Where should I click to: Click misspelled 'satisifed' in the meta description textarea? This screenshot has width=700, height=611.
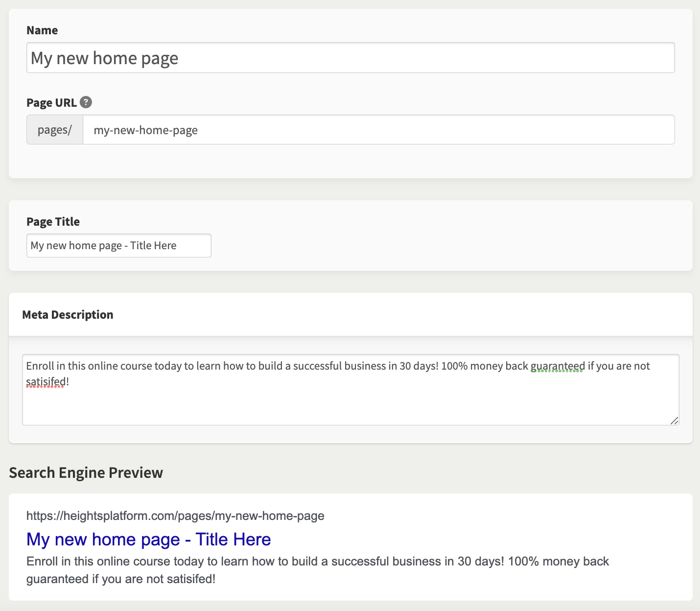point(45,381)
